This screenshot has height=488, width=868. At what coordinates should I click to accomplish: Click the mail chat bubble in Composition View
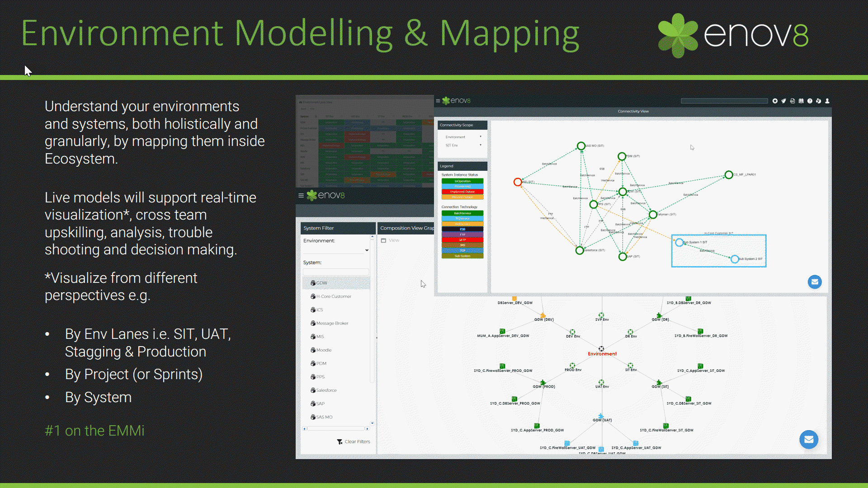[809, 439]
